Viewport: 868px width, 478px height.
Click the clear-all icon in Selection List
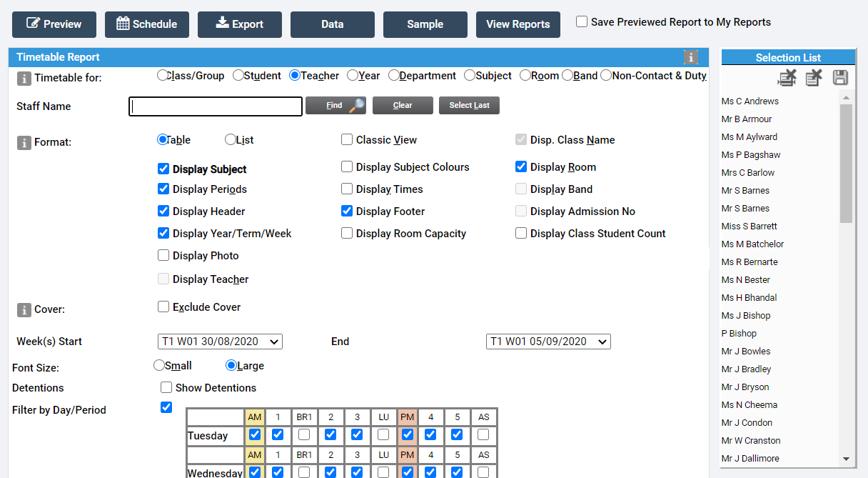point(814,78)
